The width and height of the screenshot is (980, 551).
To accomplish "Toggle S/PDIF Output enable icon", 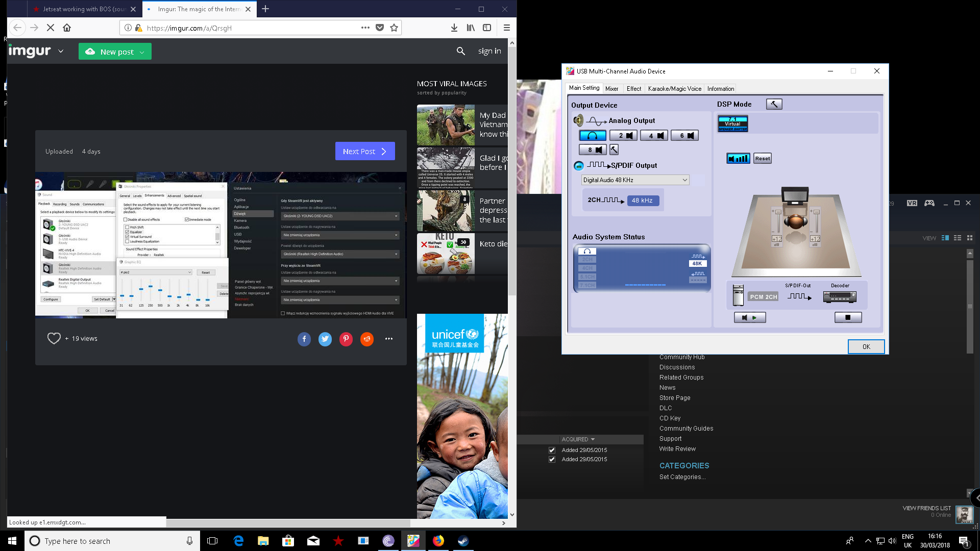I will [x=579, y=166].
